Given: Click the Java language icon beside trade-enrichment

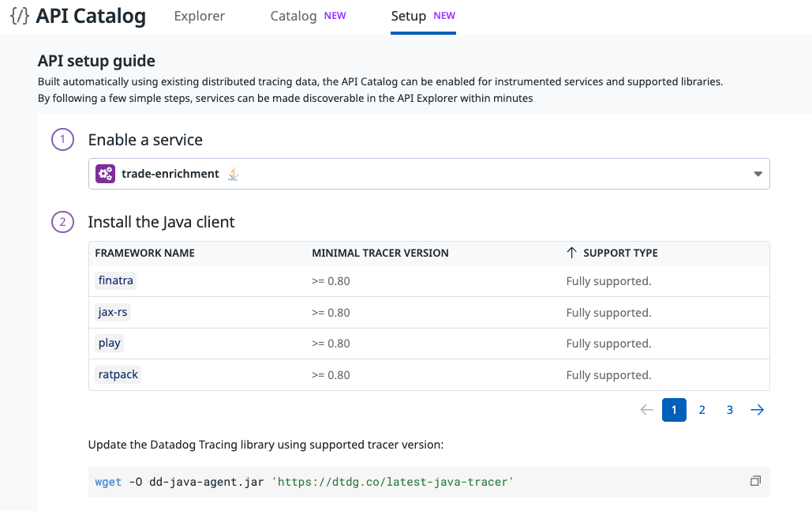Looking at the screenshot, I should point(233,174).
